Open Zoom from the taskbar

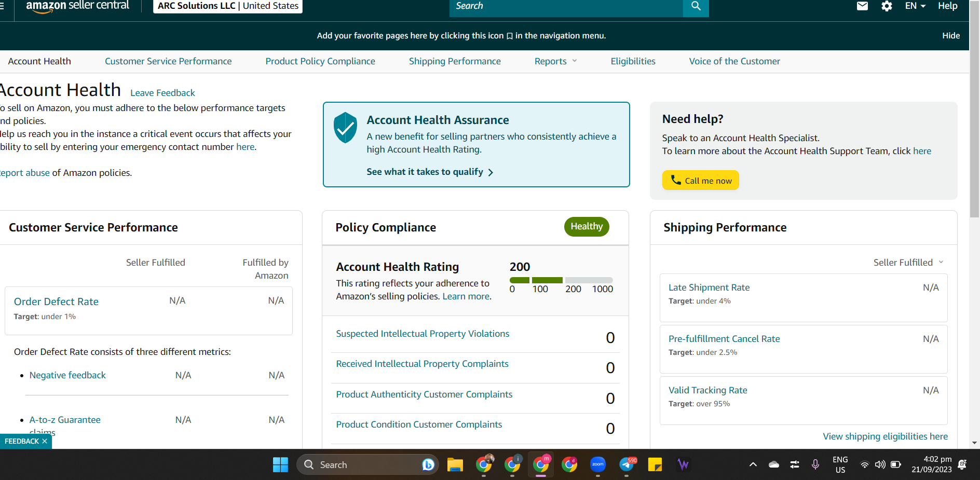point(598,464)
